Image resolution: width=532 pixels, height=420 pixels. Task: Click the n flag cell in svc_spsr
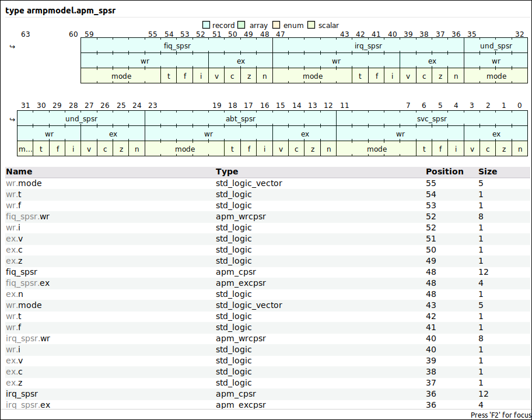coord(519,149)
